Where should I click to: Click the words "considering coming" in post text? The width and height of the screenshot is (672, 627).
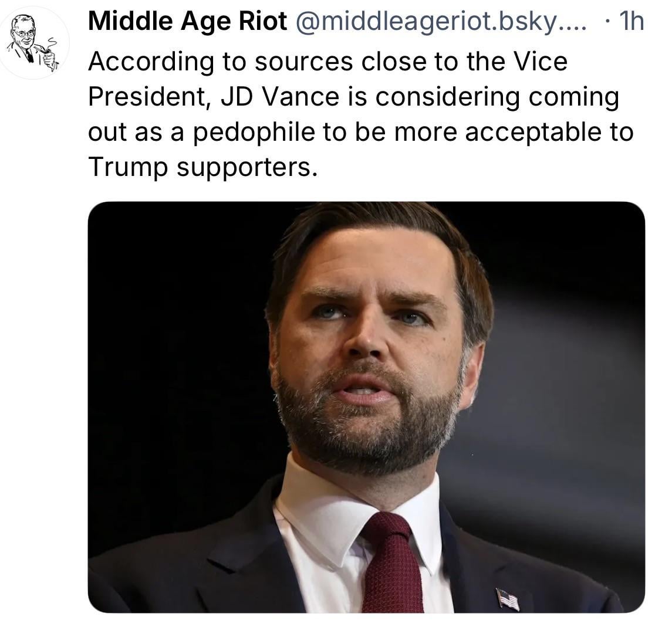point(497,96)
